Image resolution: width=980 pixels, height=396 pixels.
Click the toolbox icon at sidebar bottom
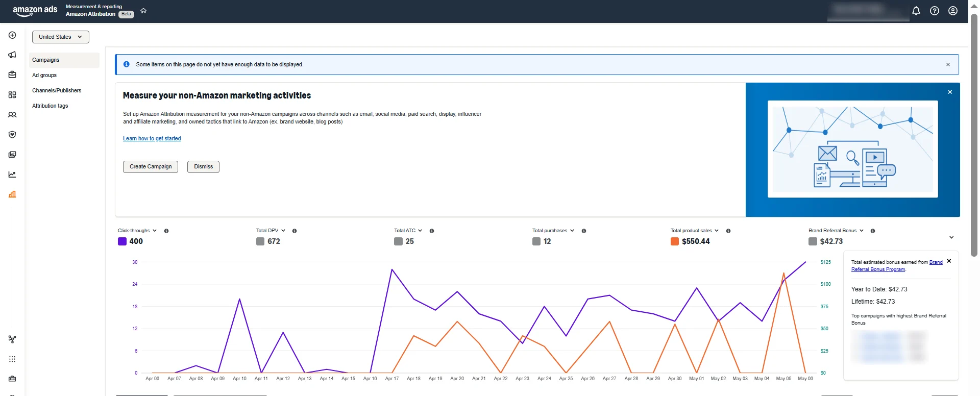click(x=12, y=379)
